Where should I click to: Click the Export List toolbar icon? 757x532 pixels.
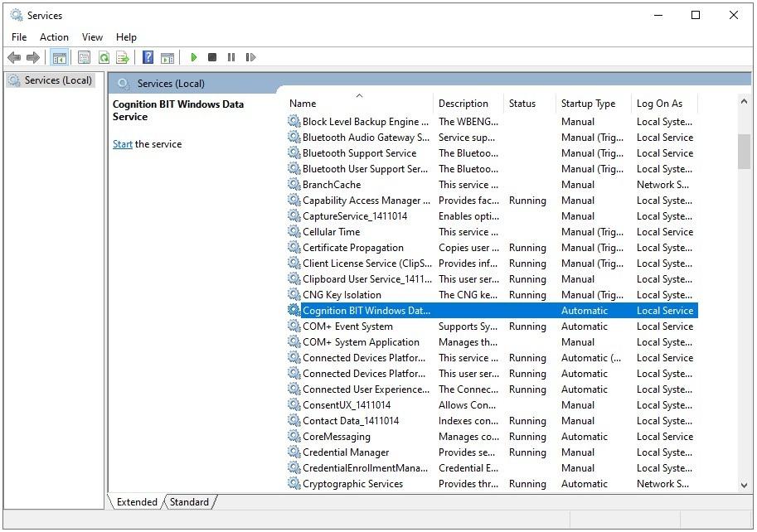click(123, 56)
